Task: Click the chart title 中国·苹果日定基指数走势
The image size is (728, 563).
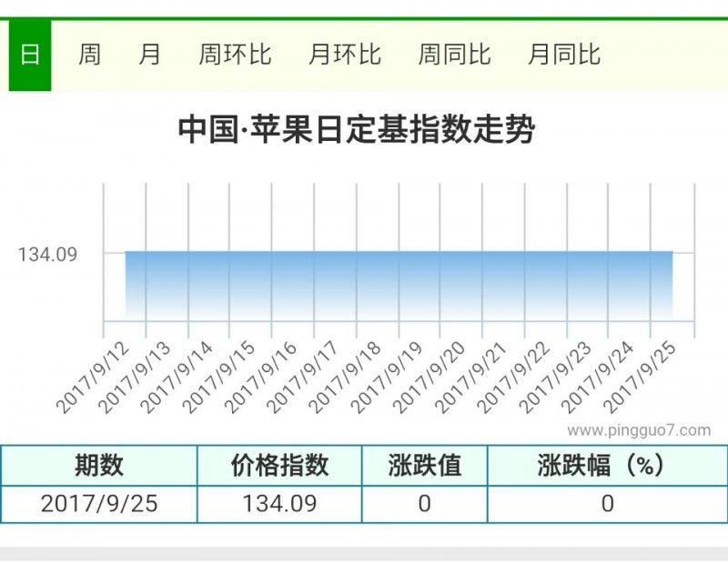Action: click(x=357, y=129)
